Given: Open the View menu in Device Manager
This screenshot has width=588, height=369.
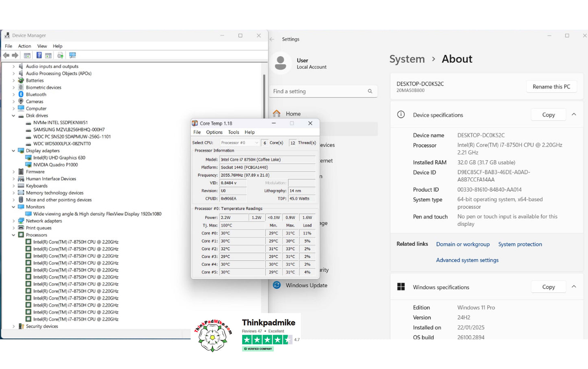Looking at the screenshot, I should point(42,46).
